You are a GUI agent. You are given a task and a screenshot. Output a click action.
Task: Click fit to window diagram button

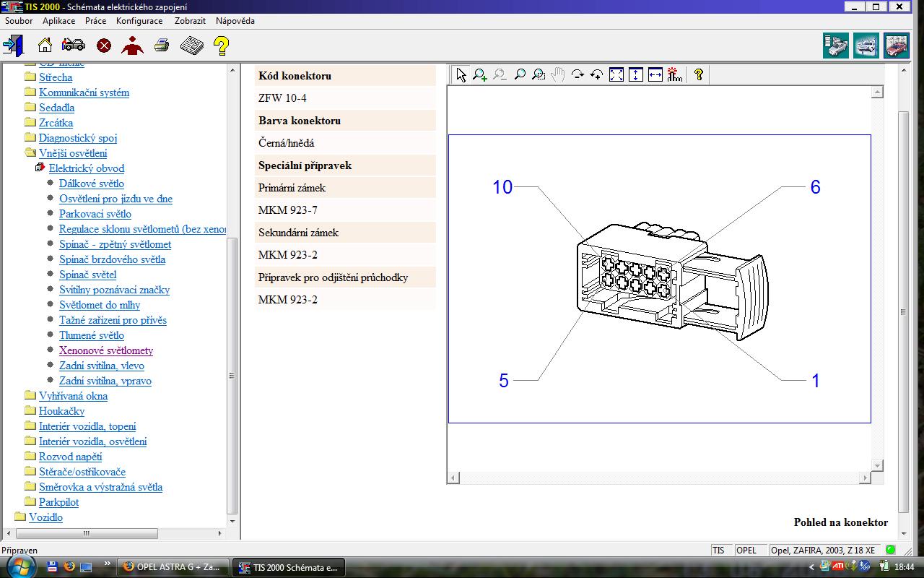tap(616, 74)
